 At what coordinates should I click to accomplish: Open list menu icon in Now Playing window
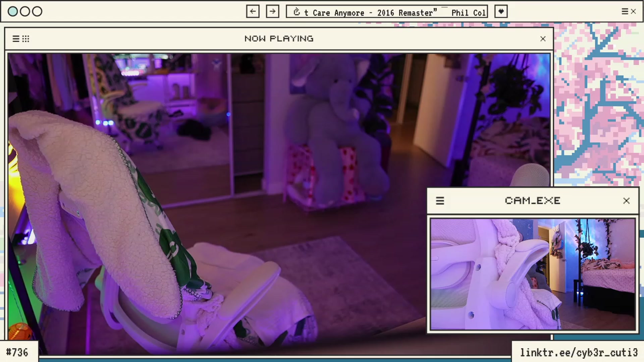pos(16,39)
